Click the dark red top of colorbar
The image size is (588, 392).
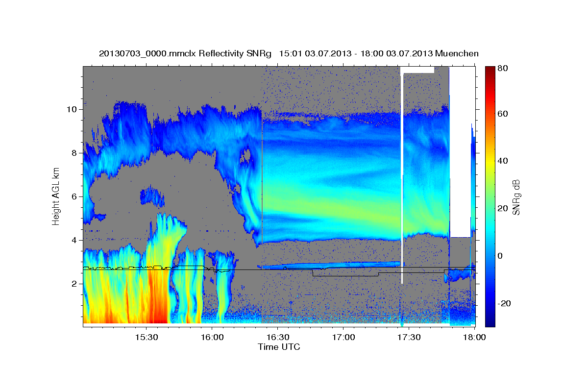(x=490, y=70)
